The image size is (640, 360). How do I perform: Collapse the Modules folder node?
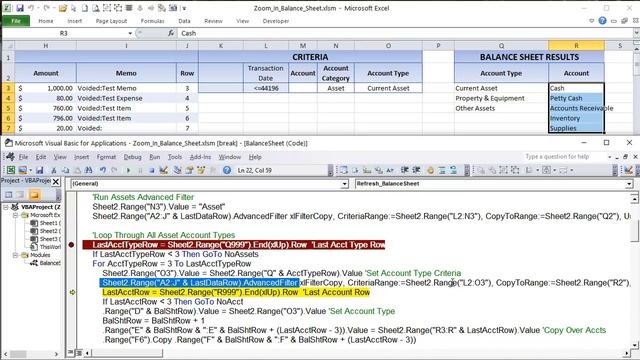tap(15, 255)
